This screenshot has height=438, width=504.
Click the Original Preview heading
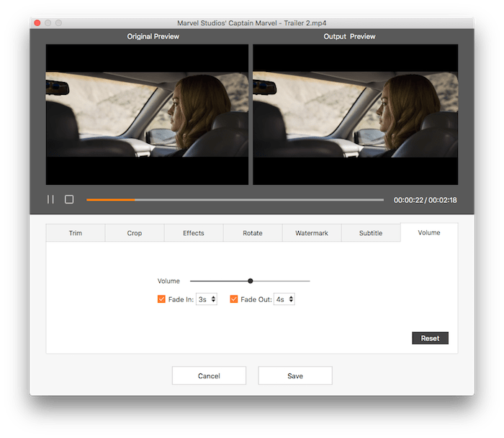pyautogui.click(x=153, y=36)
